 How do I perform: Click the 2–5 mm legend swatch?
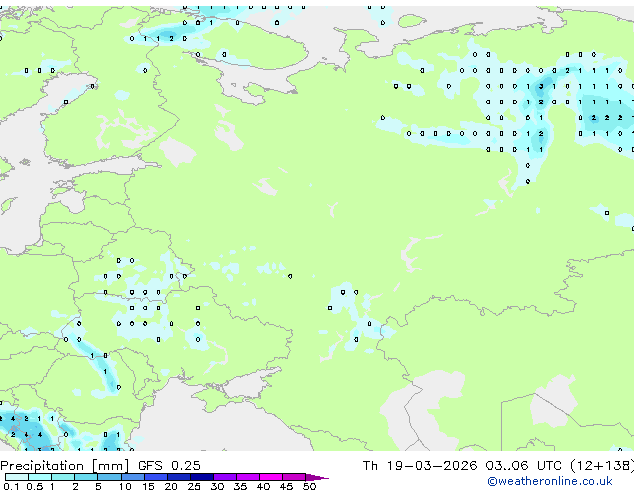[86, 477]
